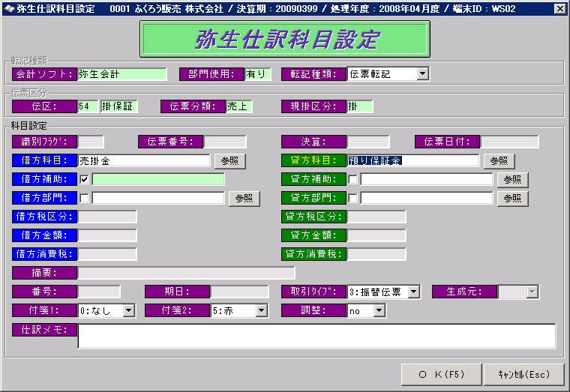Click the 摘要 field
This screenshot has height=392, width=570.
(187, 273)
